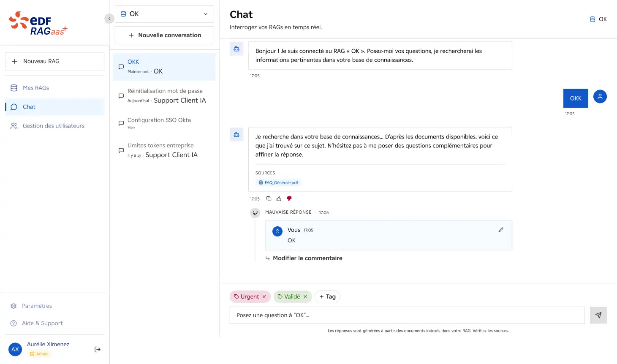Click the SOURCES heading
Viewport: 617px width, 364px height.
click(265, 173)
